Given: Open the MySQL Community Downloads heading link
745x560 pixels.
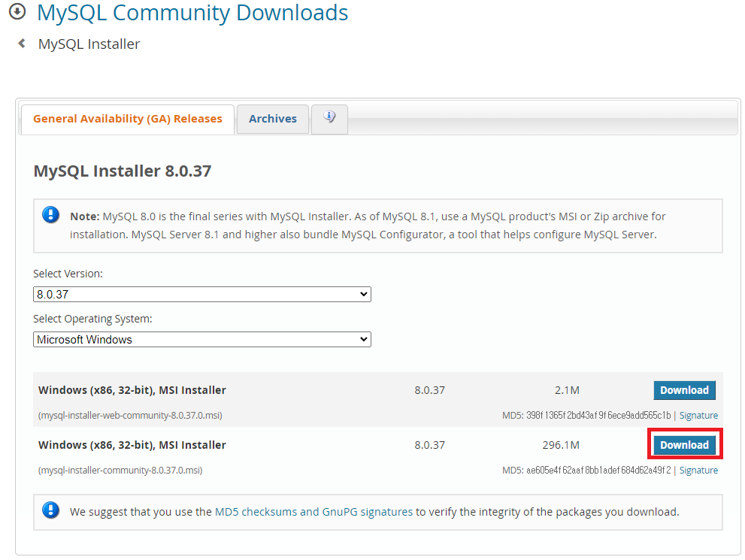Looking at the screenshot, I should click(x=192, y=12).
